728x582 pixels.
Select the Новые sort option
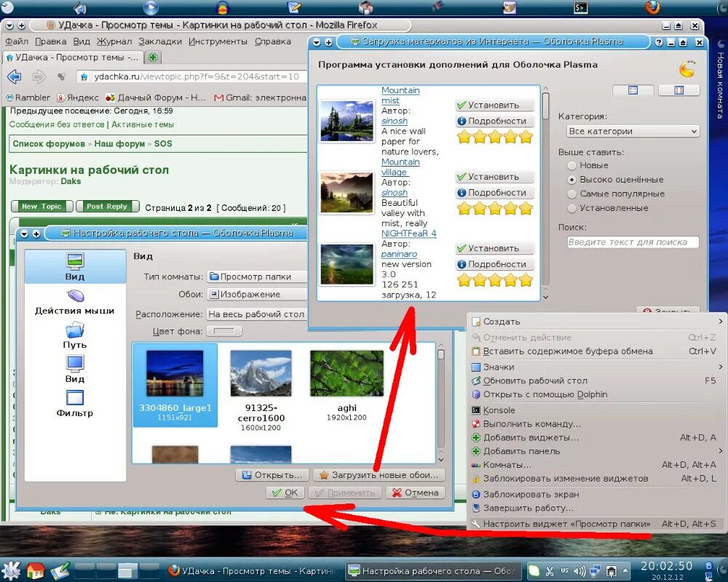click(x=587, y=165)
